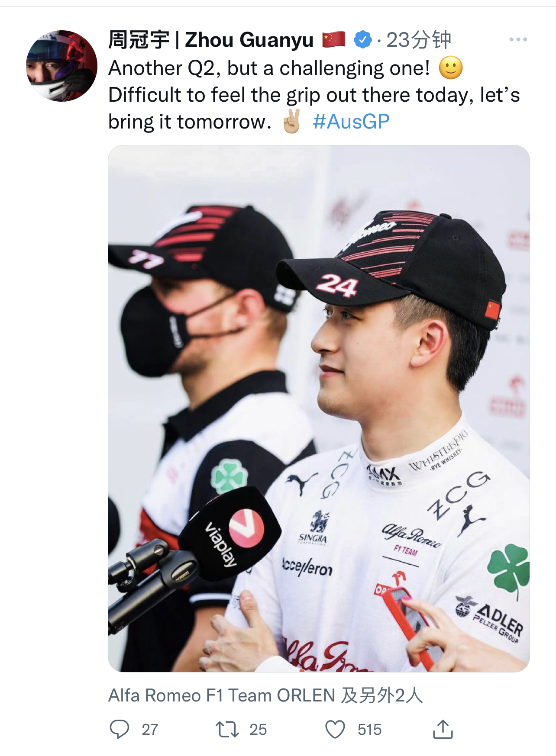556x756 pixels.
Task: Click the smiley face emoji in tweet
Action: click(x=451, y=68)
